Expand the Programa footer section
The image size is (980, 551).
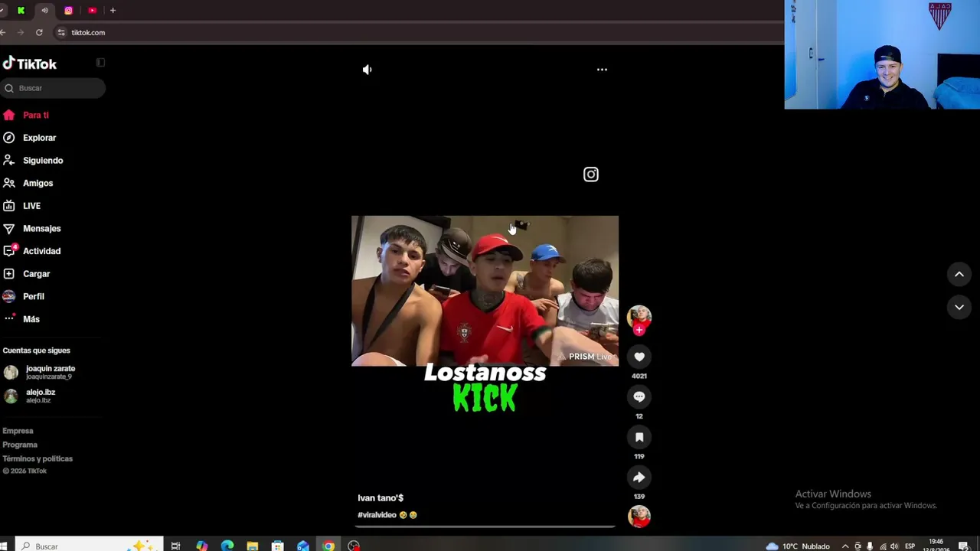20,445
